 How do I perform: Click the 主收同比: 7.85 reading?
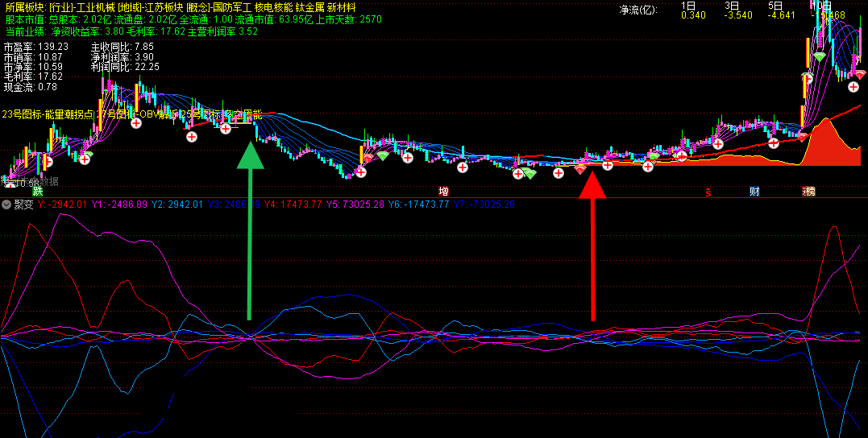pyautogui.click(x=123, y=47)
